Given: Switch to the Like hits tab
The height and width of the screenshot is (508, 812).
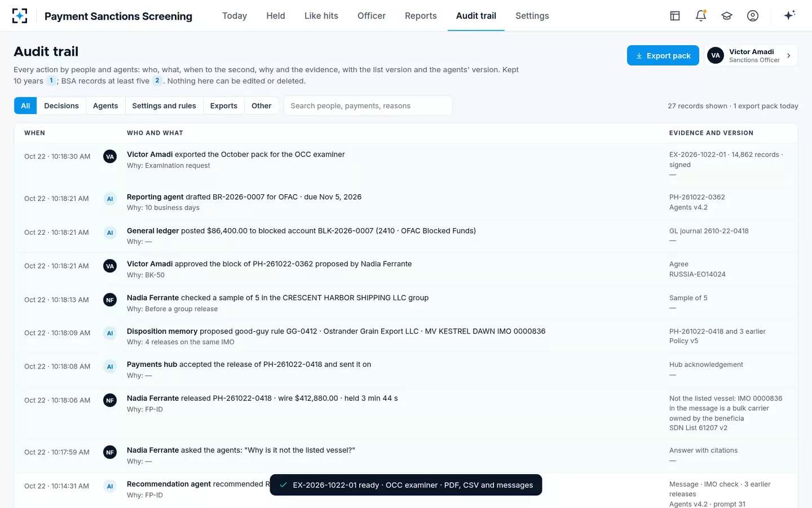Looking at the screenshot, I should [321, 16].
